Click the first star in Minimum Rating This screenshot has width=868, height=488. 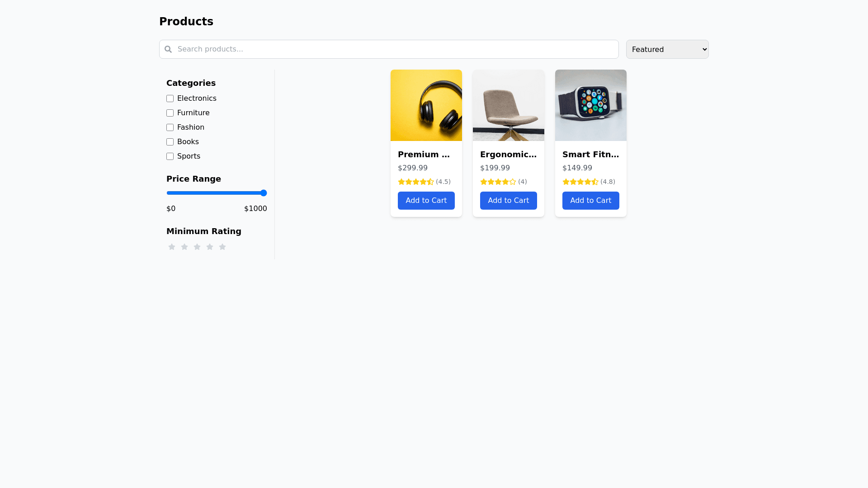click(x=172, y=247)
